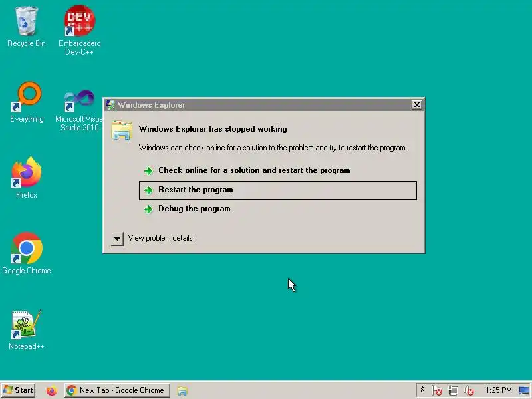Select the Microsoft Visual Studio 2010 shortcut
Image resolution: width=532 pixels, height=399 pixels.
[79, 110]
